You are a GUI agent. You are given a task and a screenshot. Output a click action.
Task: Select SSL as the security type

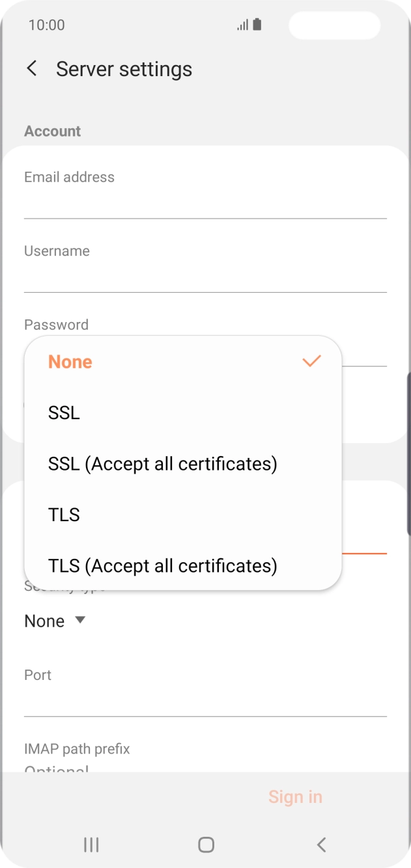point(63,413)
